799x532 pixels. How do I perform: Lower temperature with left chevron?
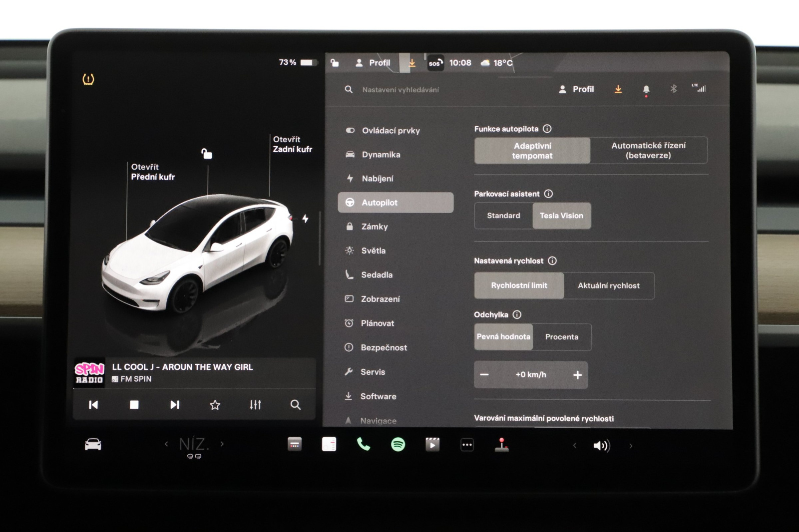coord(166,444)
